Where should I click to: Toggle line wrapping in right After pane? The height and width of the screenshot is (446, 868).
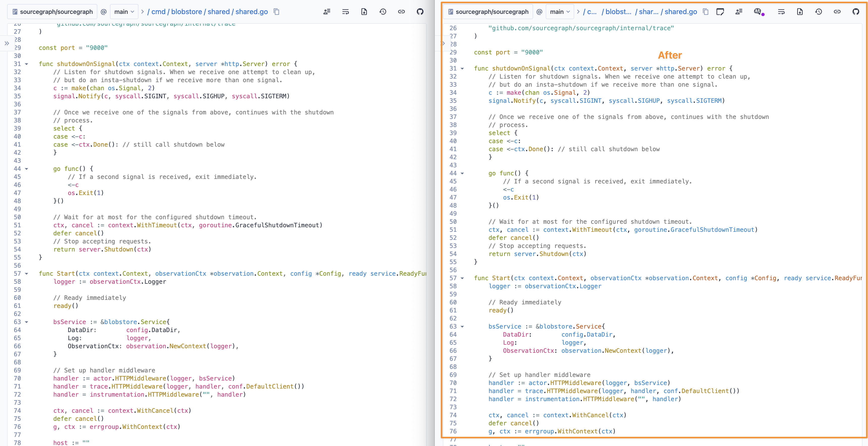tap(781, 12)
